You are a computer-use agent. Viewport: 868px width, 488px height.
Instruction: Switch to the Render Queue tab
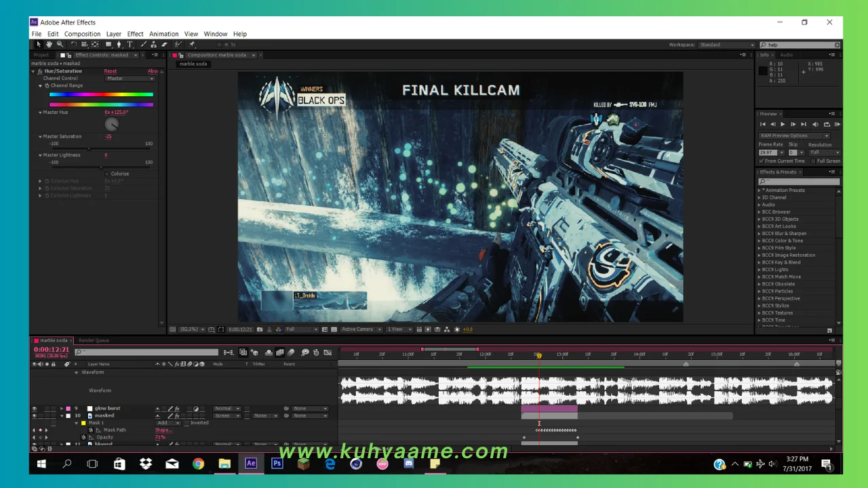pyautogui.click(x=94, y=340)
